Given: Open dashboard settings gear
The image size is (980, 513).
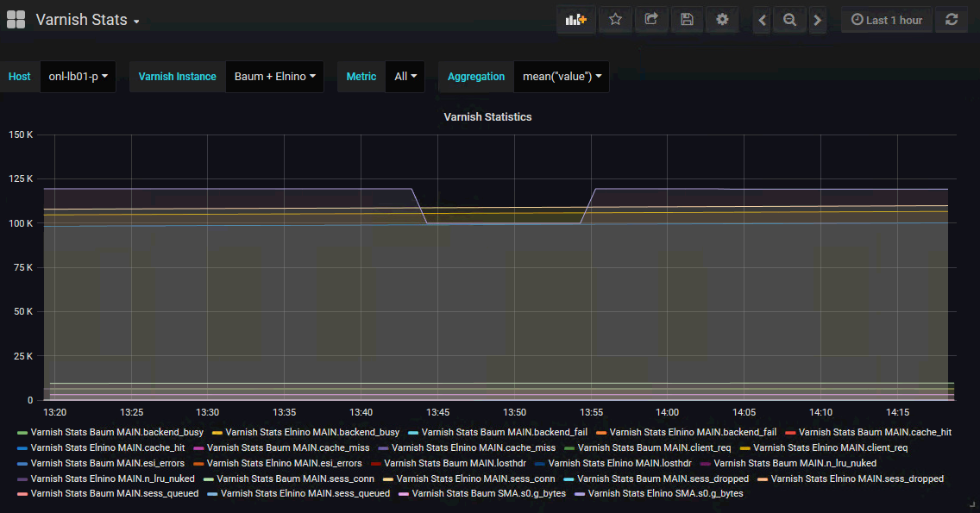Looking at the screenshot, I should click(723, 19).
